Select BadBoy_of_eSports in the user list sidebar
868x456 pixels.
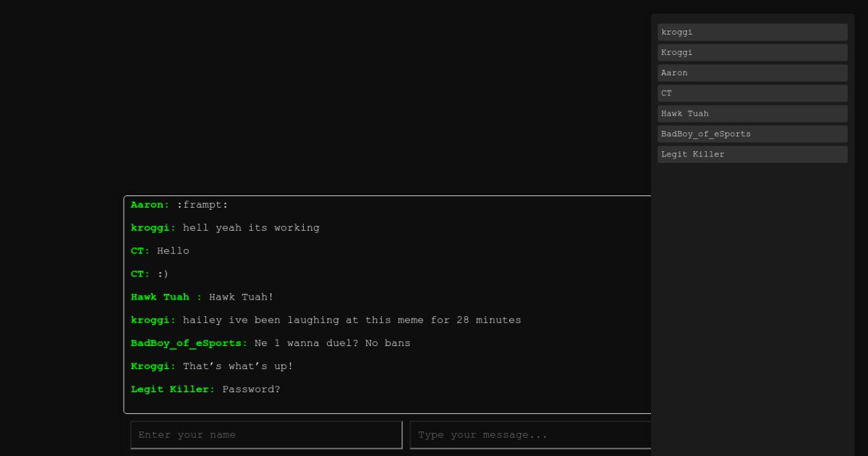(x=752, y=134)
